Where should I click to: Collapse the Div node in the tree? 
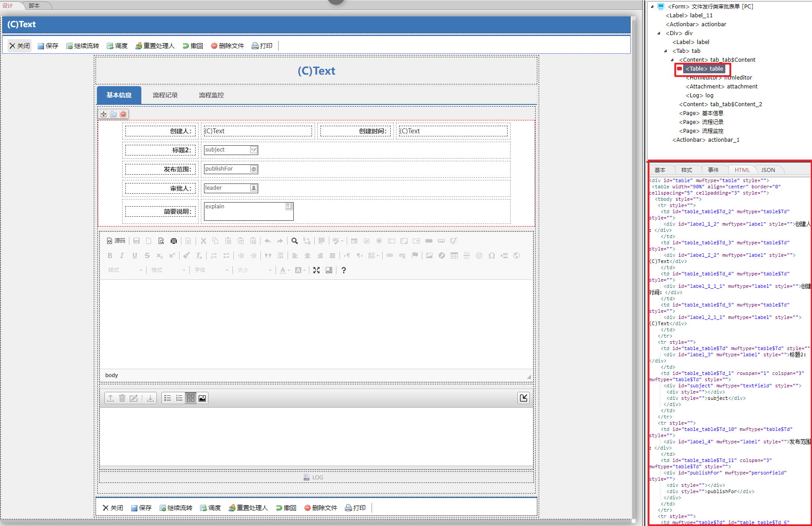(x=659, y=33)
